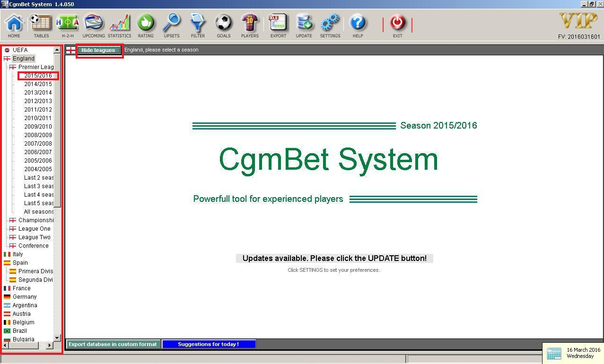Select season 2006/2007
604x364 pixels.
pos(38,152)
